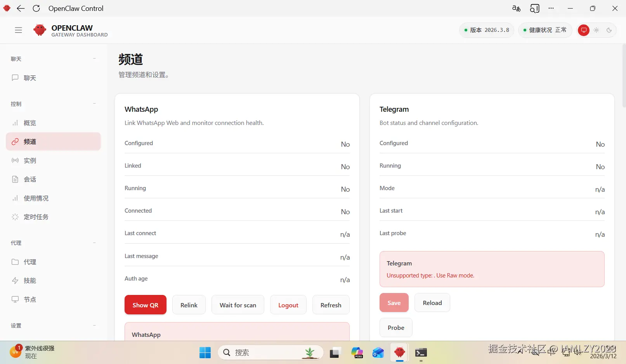Open the sidebar search icon in title bar
The image size is (626, 364).
(535, 9)
